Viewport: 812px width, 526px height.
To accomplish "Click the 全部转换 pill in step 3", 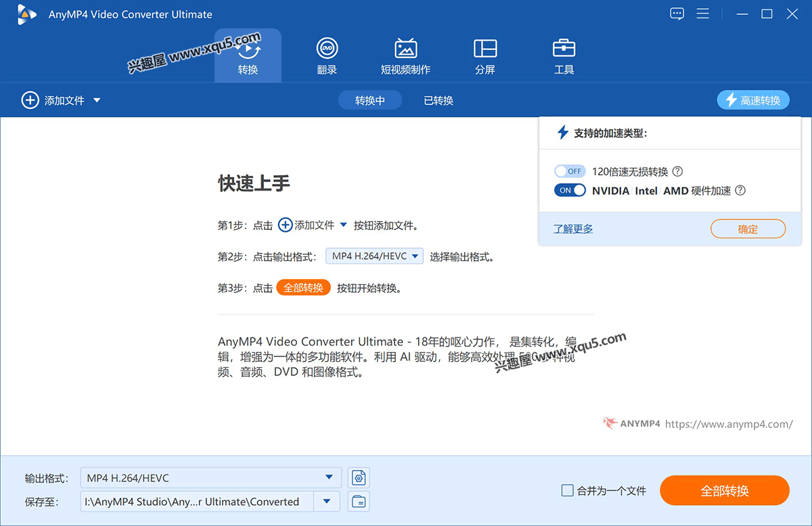I will coord(303,287).
